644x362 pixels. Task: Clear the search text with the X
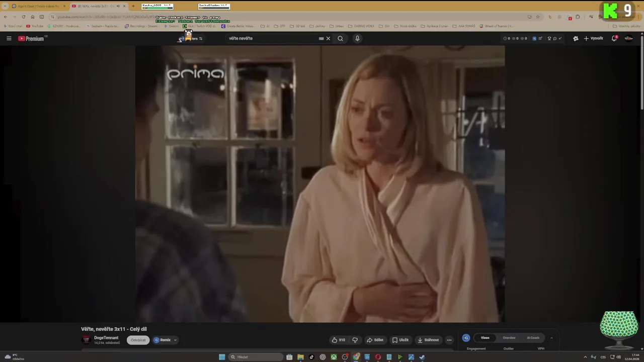pos(328,38)
